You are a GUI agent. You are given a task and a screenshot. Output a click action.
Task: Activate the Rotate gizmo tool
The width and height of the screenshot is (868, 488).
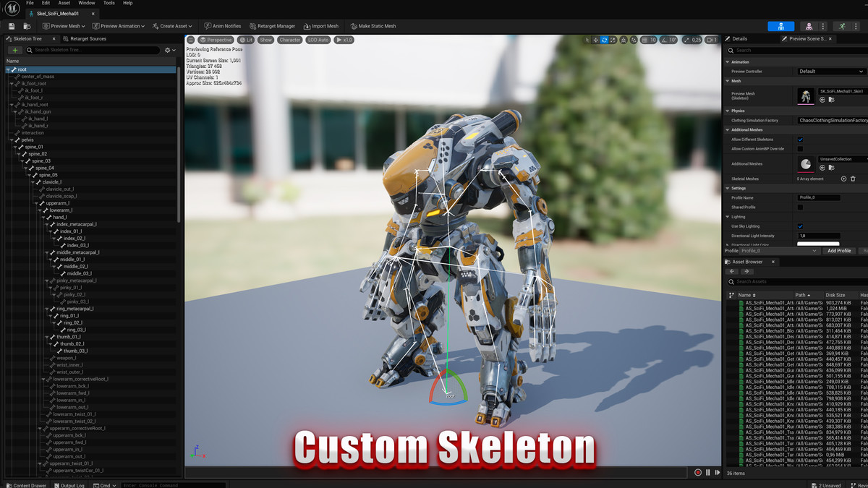click(x=605, y=40)
